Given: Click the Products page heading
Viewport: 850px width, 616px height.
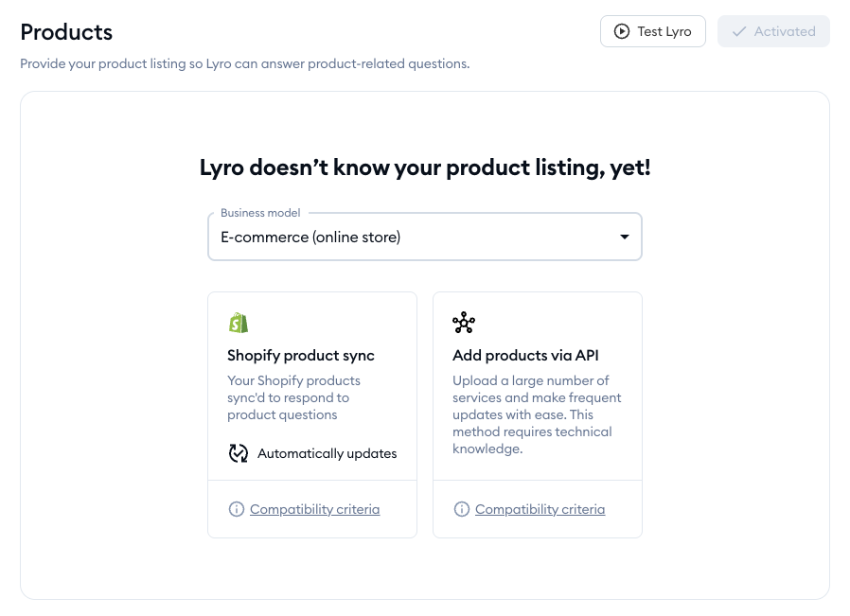Looking at the screenshot, I should (x=66, y=32).
